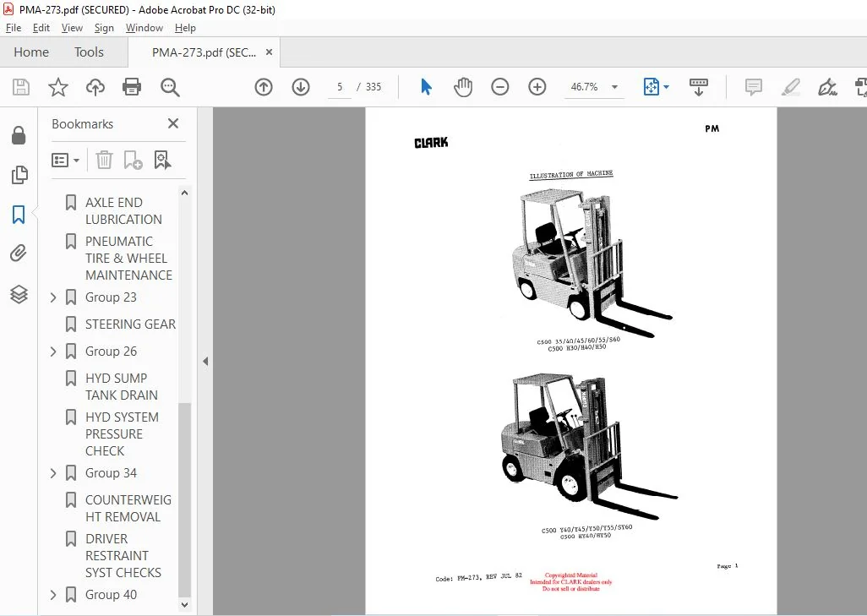This screenshot has height=616, width=867.
Task: Switch to the Tools tab
Action: click(x=89, y=52)
